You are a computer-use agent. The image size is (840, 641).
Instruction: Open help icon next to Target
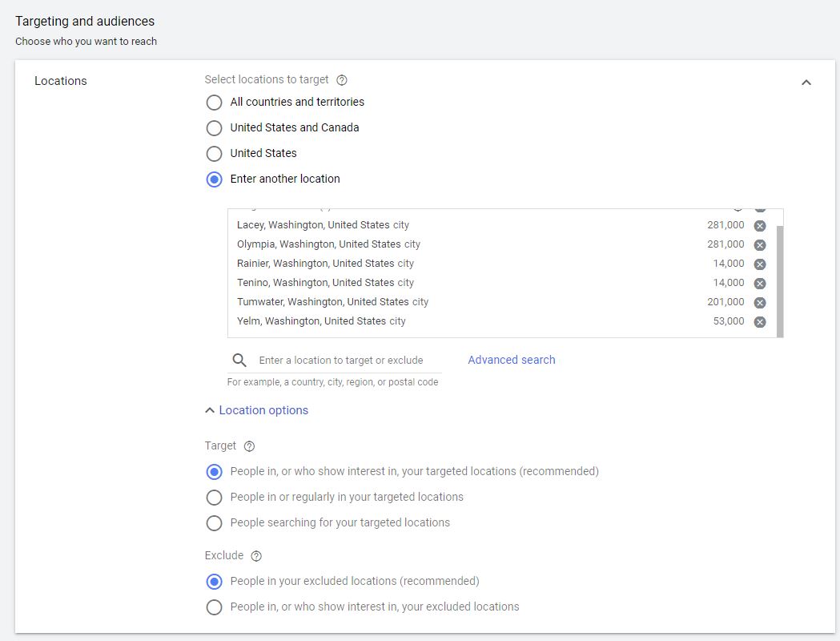pos(249,446)
